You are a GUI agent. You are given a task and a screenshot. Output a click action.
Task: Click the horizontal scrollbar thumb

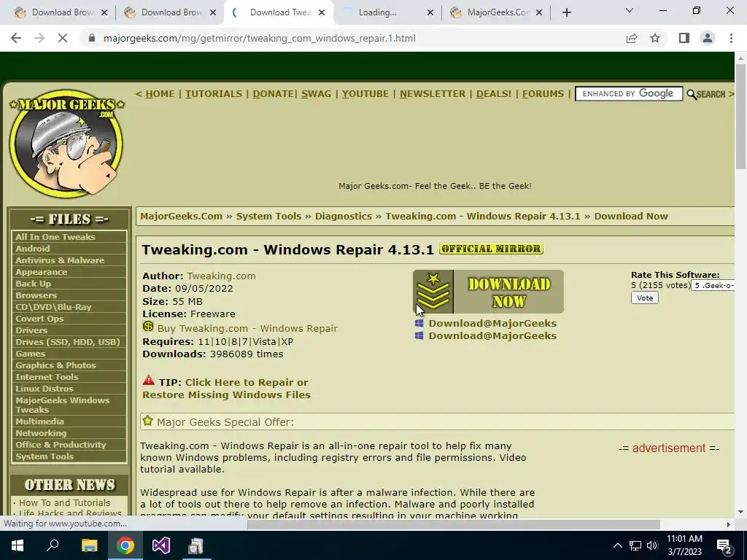click(x=454, y=524)
